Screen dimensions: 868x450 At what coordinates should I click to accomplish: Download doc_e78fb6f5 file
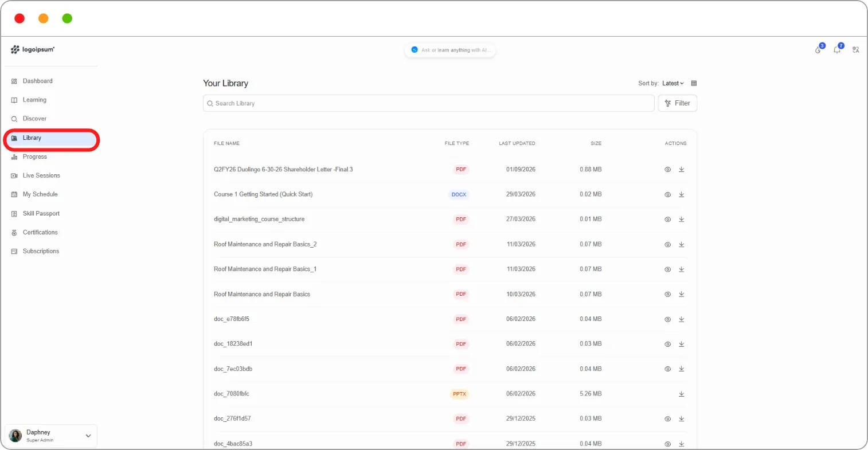tap(682, 319)
